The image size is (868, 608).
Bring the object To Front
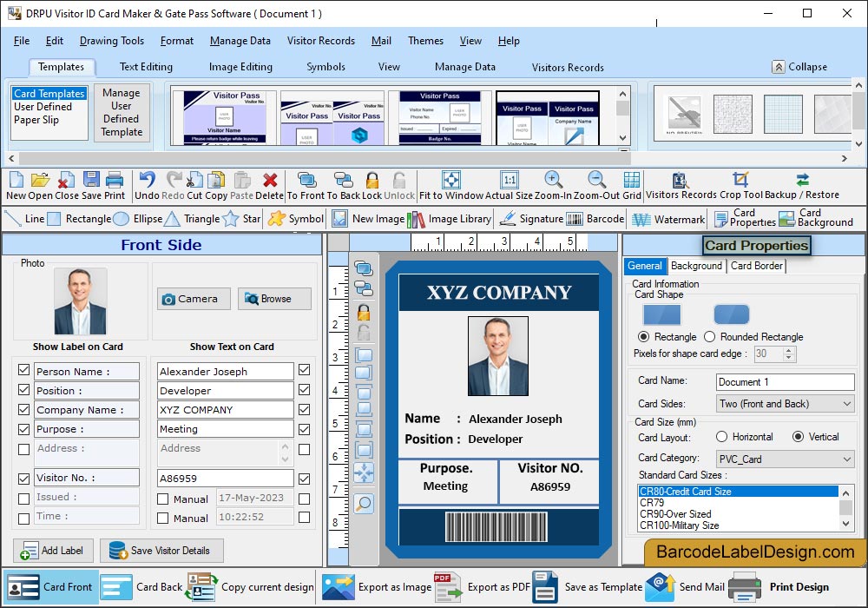pos(306,180)
